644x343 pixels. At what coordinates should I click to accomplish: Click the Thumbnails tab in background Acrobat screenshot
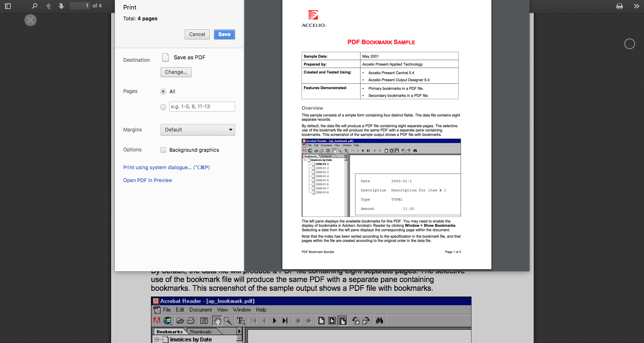click(x=201, y=332)
